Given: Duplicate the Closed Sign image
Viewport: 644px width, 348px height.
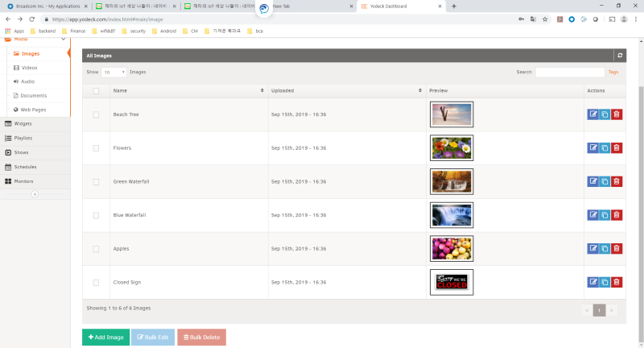Looking at the screenshot, I should (605, 282).
